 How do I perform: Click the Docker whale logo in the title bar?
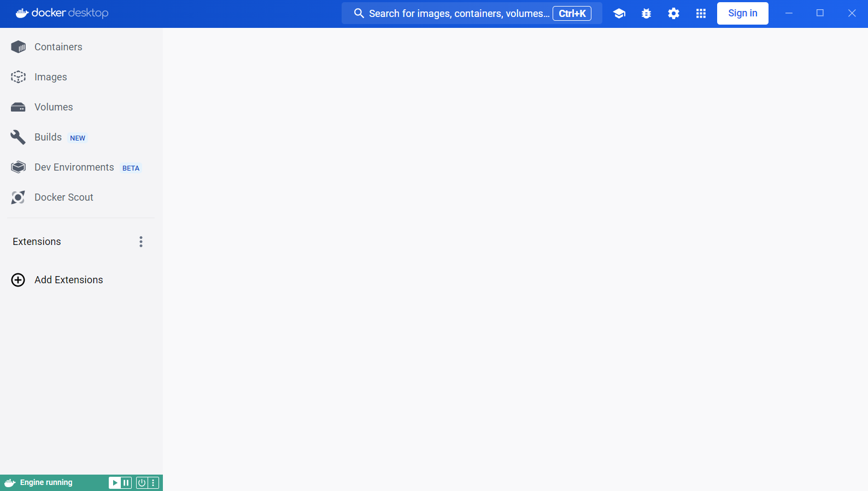pos(22,13)
